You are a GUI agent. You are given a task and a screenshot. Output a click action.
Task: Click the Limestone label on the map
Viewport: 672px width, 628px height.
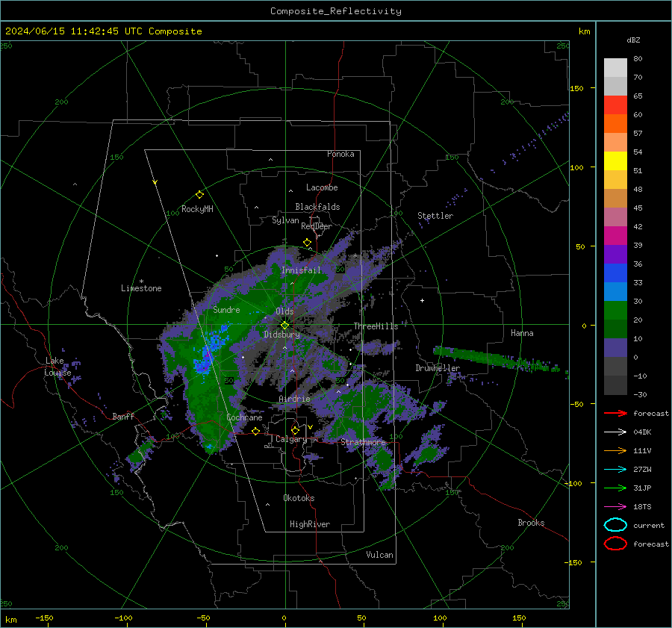[x=141, y=288]
